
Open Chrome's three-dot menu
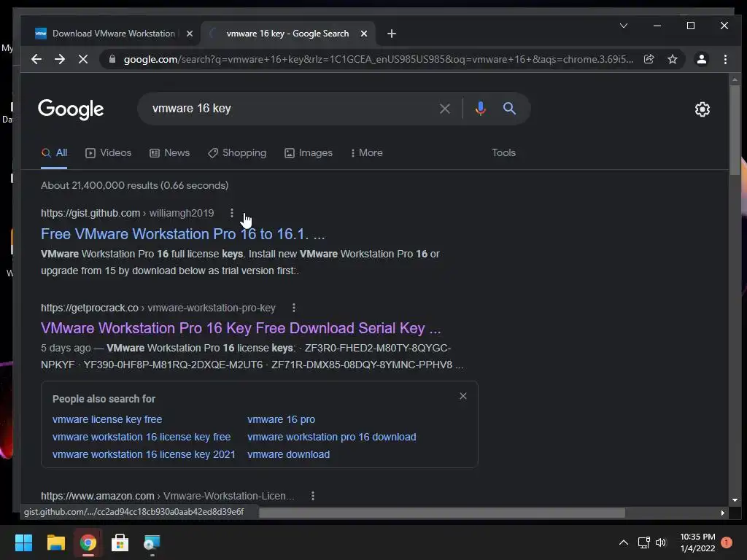tap(725, 59)
